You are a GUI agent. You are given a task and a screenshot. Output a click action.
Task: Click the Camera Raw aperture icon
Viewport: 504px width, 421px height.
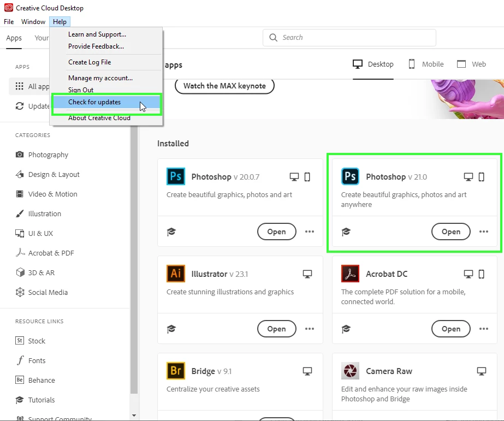click(350, 371)
